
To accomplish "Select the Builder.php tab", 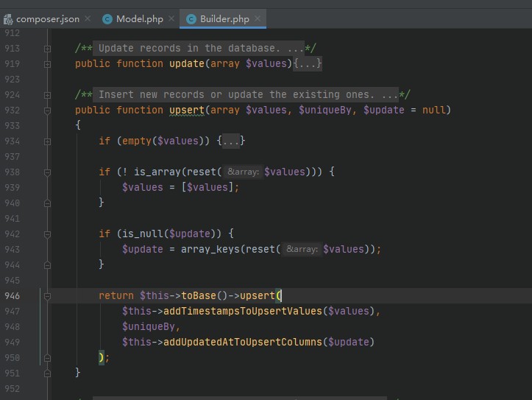I will point(224,19).
